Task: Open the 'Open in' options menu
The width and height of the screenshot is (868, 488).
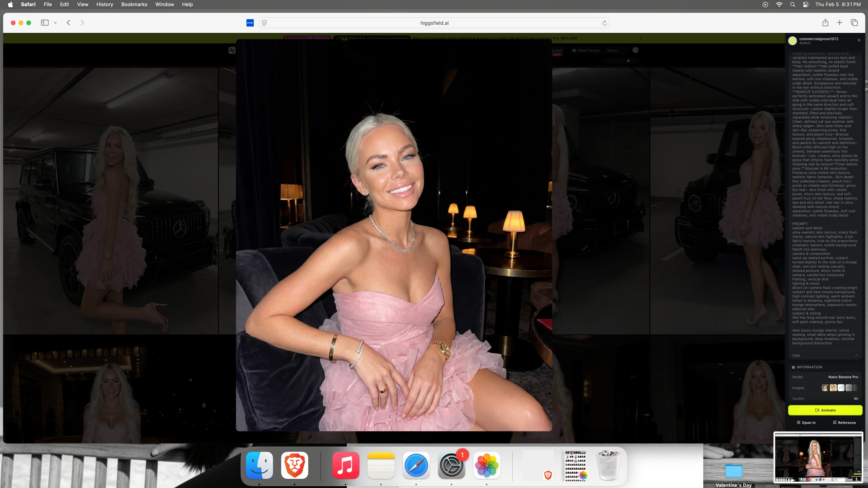Action: tap(806, 422)
